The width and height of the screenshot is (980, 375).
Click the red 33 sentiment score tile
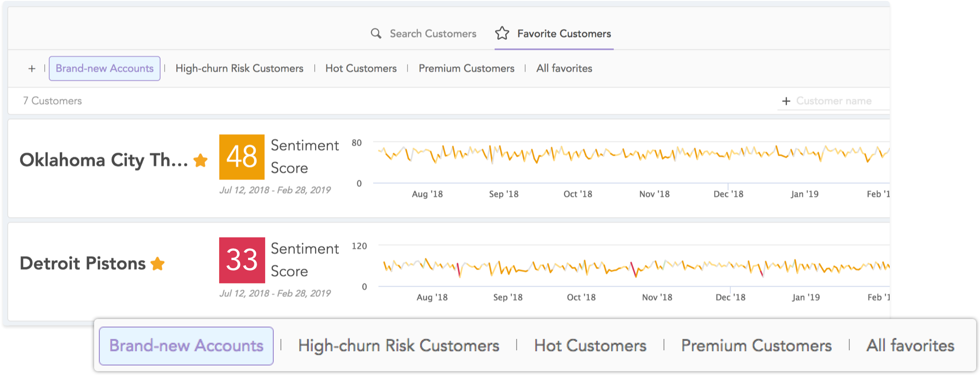[242, 260]
